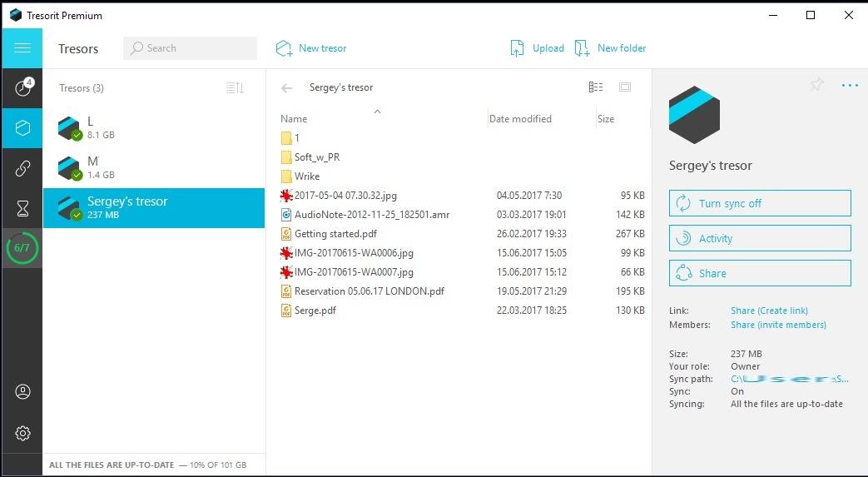Click the 267 KB size cell
This screenshot has width=868, height=477.
tap(630, 234)
